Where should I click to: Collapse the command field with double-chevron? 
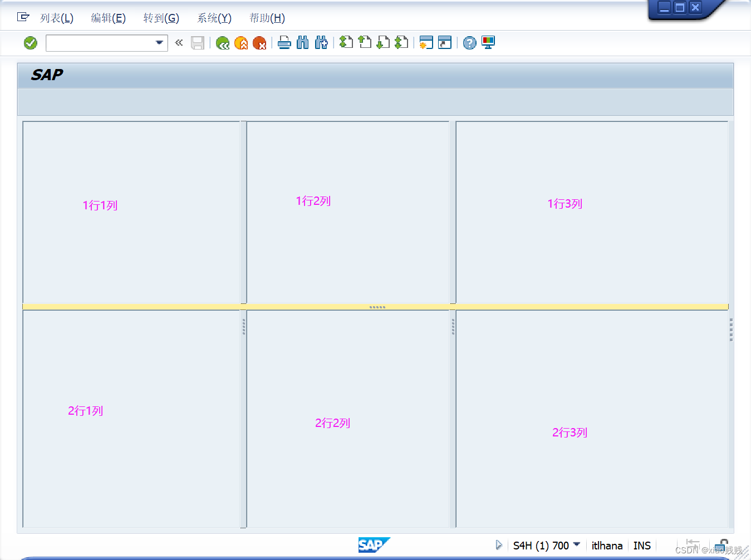pyautogui.click(x=179, y=42)
